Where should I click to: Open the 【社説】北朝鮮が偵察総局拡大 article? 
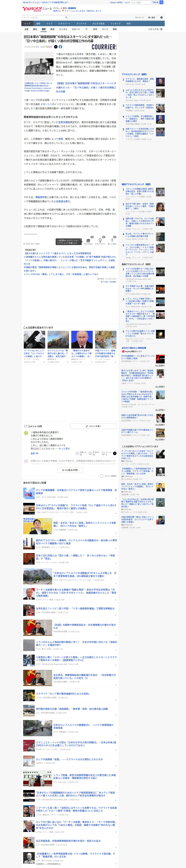click(85, 626)
